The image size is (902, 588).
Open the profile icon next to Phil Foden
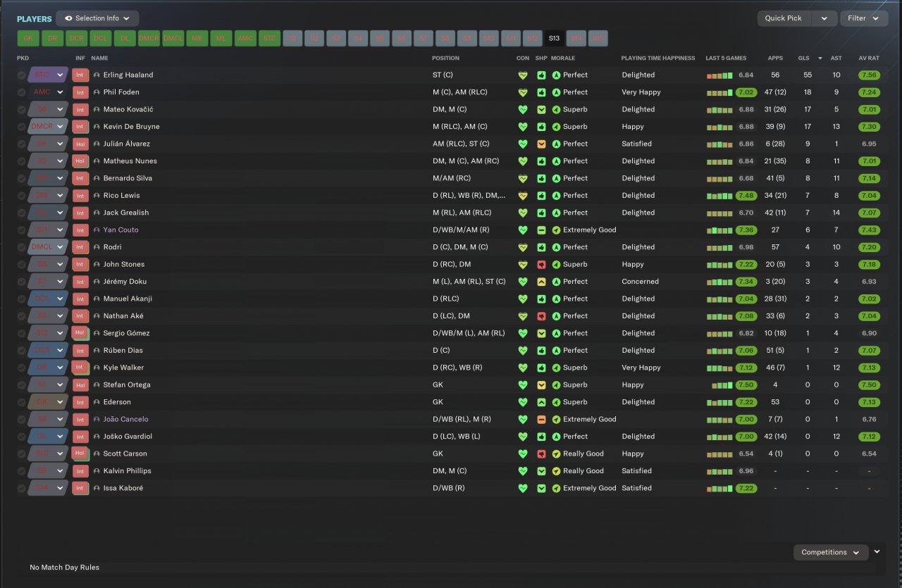point(97,92)
